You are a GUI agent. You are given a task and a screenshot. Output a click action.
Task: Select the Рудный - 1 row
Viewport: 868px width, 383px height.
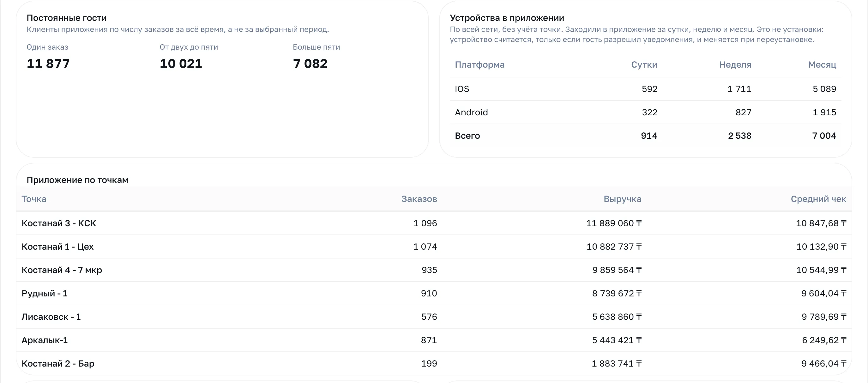click(x=434, y=293)
